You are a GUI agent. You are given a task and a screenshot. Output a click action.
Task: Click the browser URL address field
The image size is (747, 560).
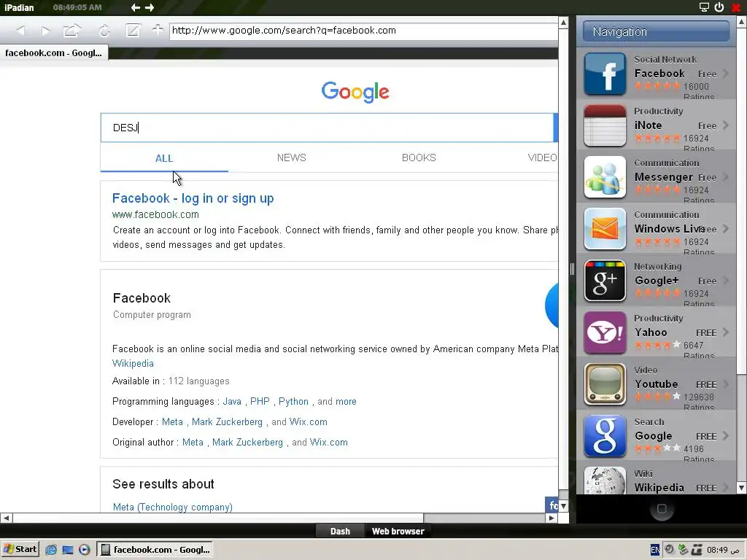tap(363, 31)
